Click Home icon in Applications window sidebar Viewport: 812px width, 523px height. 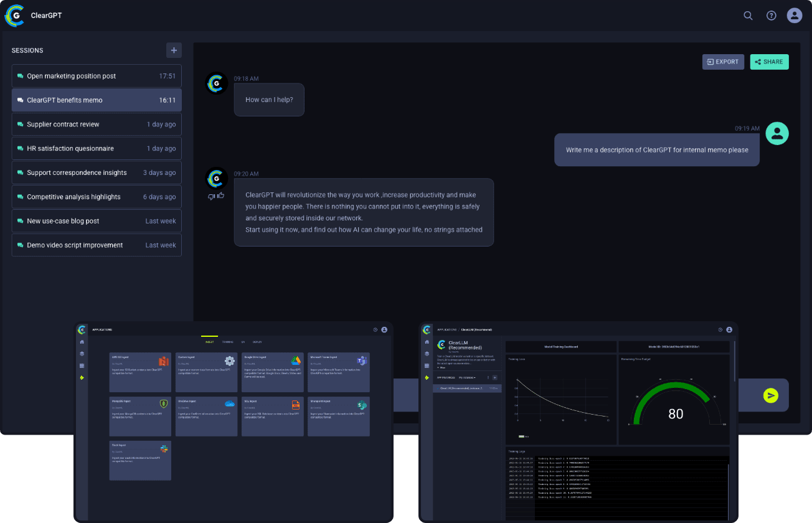pyautogui.click(x=82, y=342)
